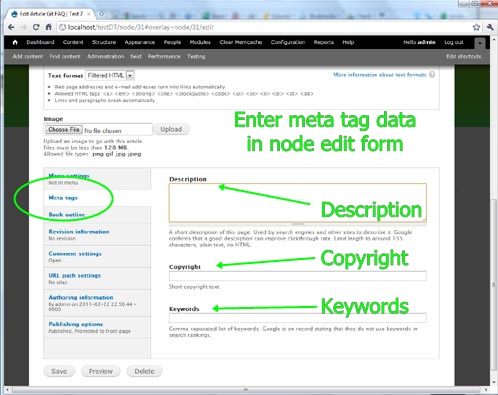498x395 pixels.
Task: Select the Revision information vertical tab
Action: coord(97,235)
